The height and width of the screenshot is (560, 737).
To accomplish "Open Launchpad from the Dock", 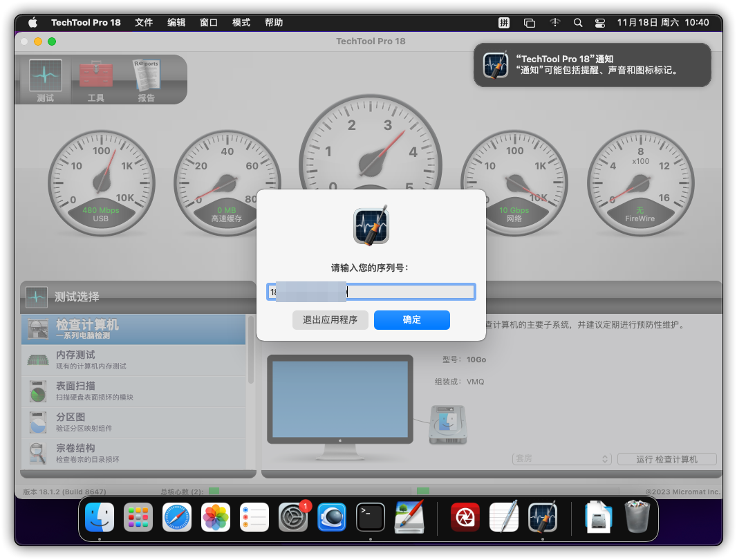I will pyautogui.click(x=138, y=517).
